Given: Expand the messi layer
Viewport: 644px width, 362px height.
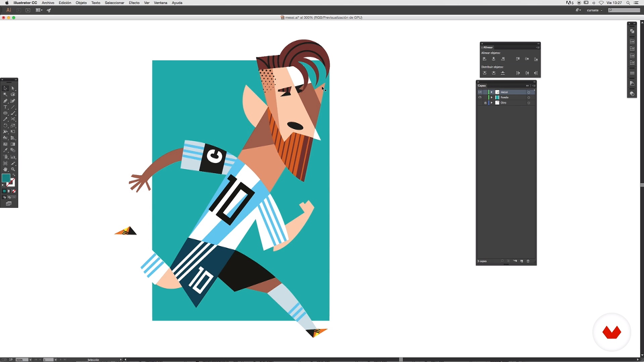Looking at the screenshot, I should [x=492, y=92].
